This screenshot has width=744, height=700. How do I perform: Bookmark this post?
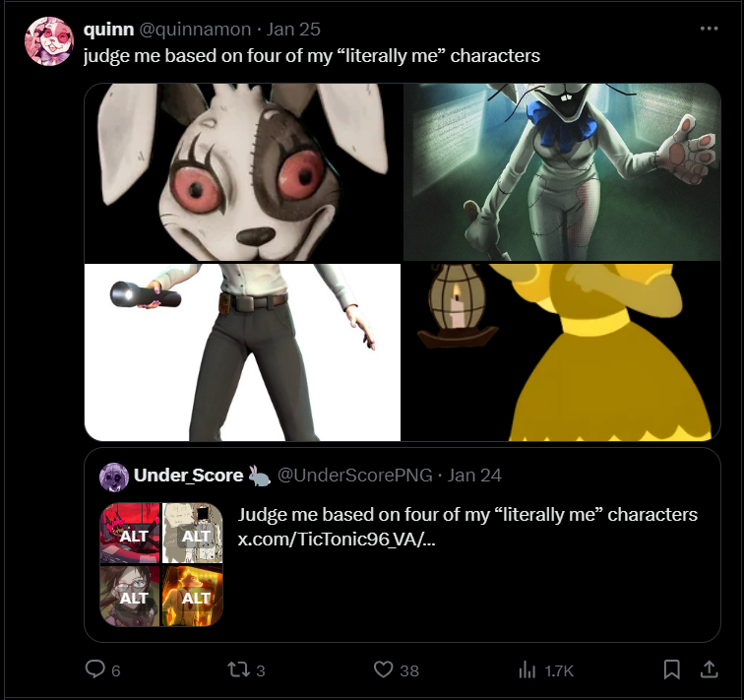pos(671,669)
